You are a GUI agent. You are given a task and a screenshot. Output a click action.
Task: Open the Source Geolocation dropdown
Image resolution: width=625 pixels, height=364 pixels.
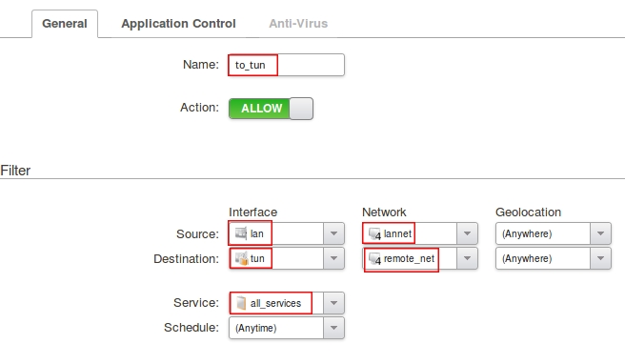[x=554, y=233]
